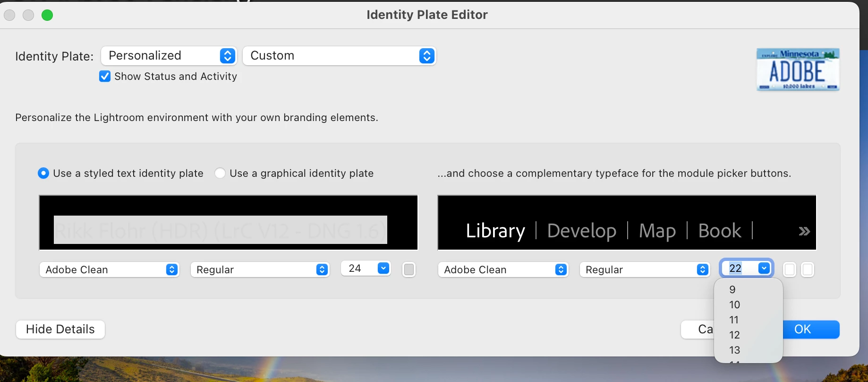Click the Cancel button
Screen dimensions: 868x382
698,330
